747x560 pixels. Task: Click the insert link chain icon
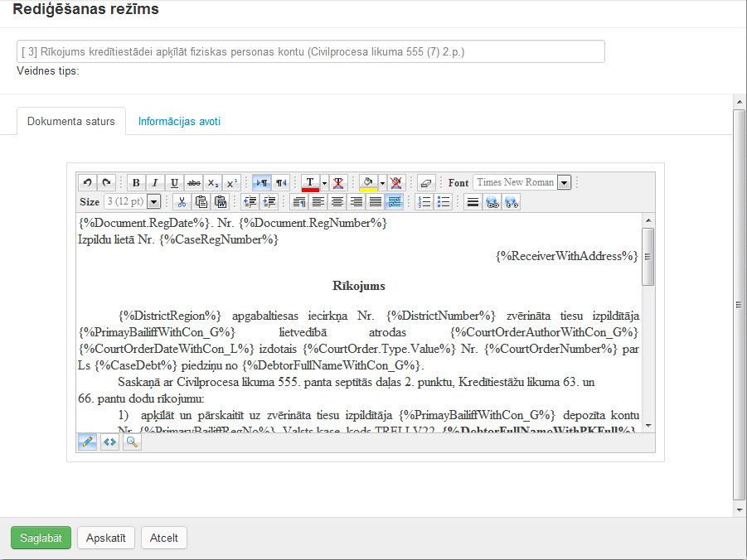(492, 202)
